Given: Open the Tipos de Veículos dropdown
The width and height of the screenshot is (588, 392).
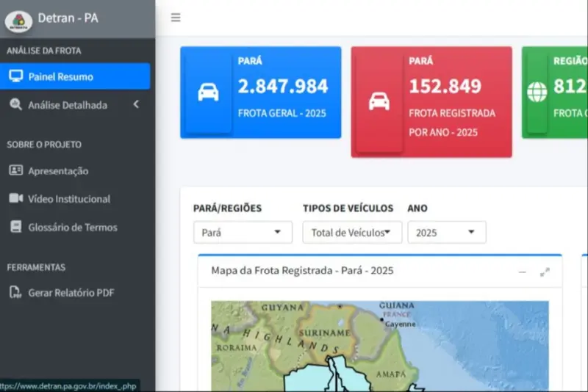Looking at the screenshot, I should click(x=352, y=233).
